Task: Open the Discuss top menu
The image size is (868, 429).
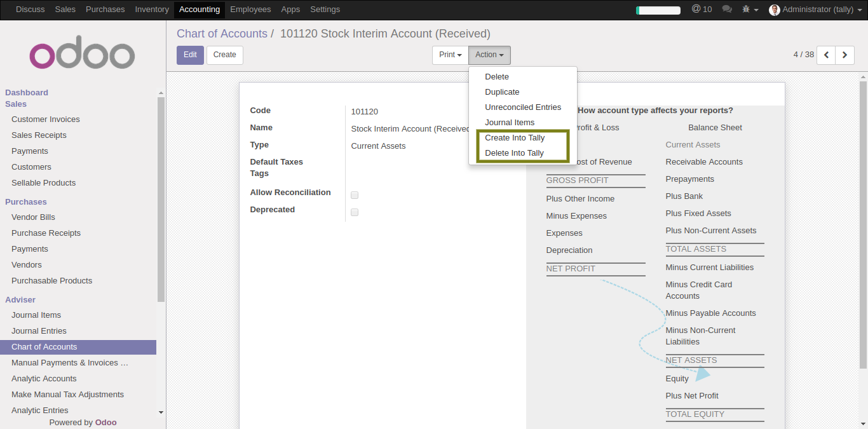Action: [x=31, y=10]
